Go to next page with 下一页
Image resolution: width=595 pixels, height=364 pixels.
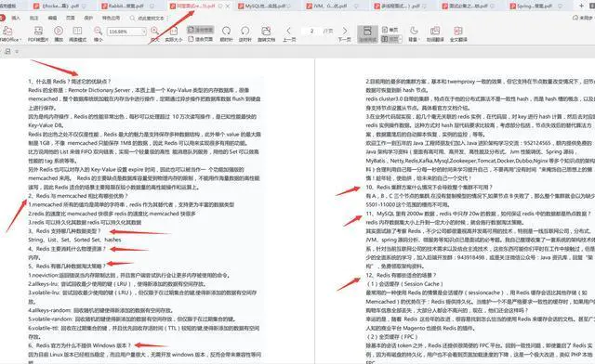point(344,33)
